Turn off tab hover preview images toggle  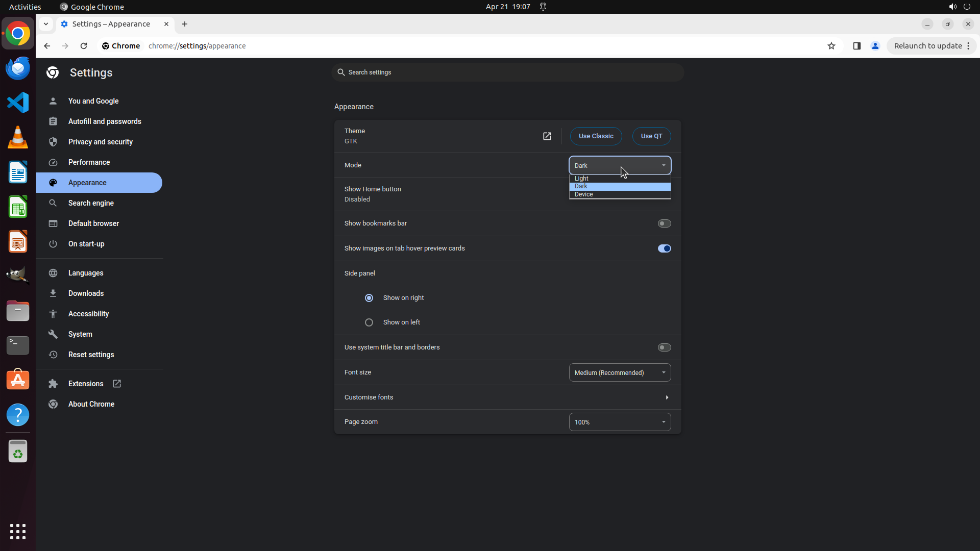(664, 248)
